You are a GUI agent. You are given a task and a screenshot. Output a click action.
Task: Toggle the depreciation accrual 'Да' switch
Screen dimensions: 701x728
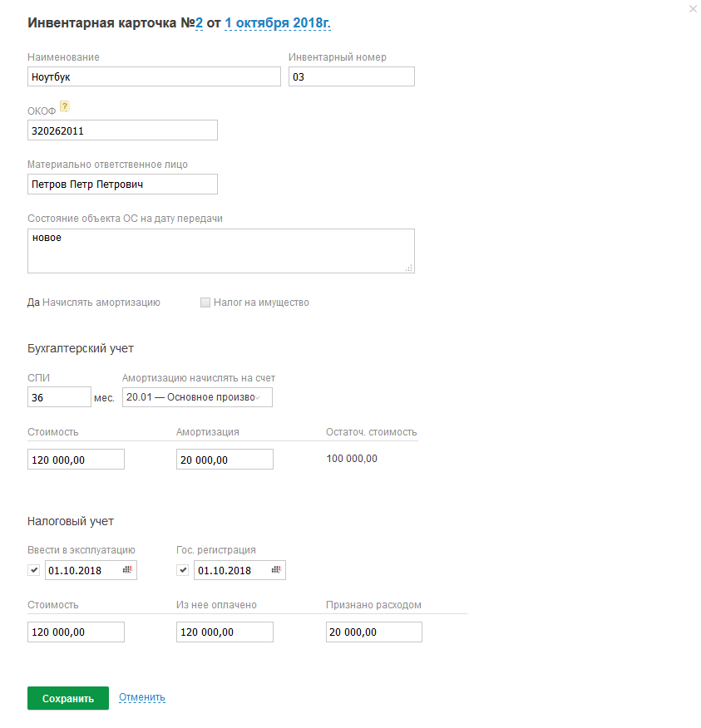click(x=33, y=303)
